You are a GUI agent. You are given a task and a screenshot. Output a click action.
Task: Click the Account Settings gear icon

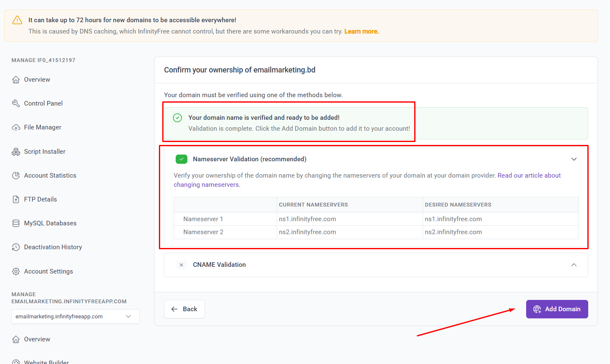(x=16, y=271)
